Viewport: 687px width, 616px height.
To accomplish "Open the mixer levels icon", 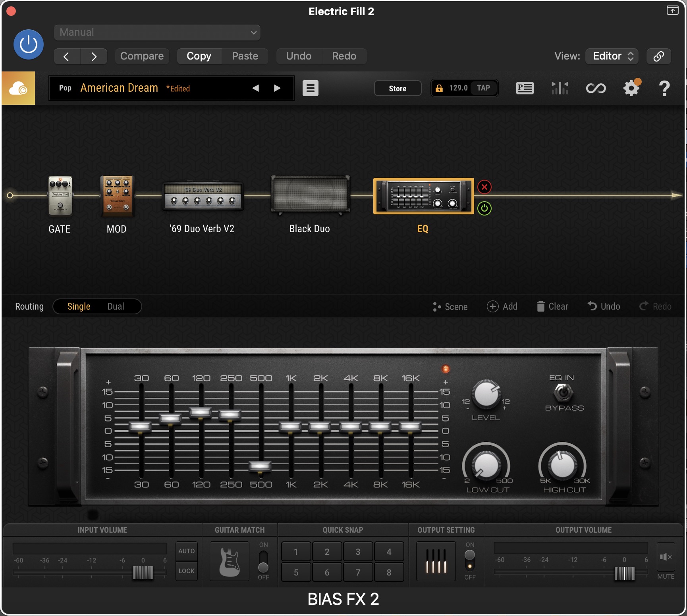I will 560,88.
